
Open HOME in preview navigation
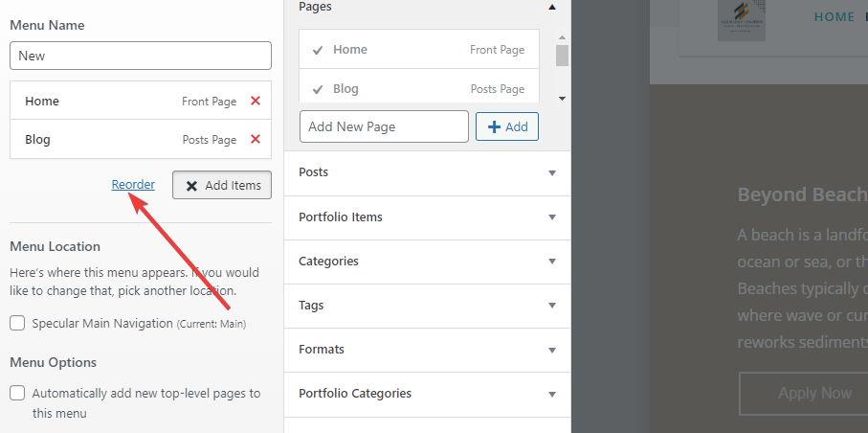835,17
